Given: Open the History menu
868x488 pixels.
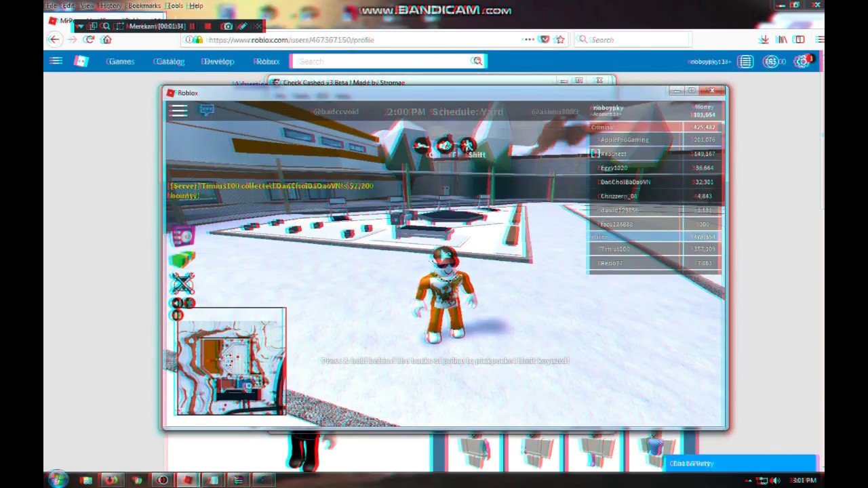Looking at the screenshot, I should 111,5.
